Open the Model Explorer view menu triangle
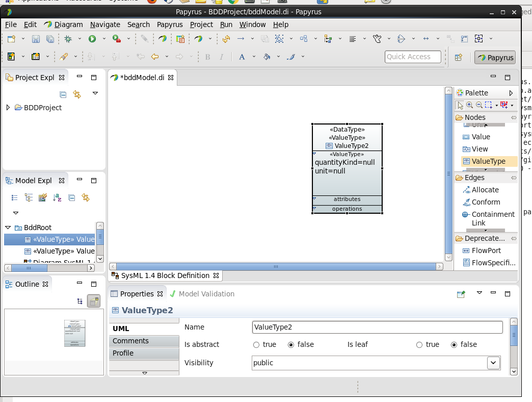This screenshot has width=532, height=402. [x=16, y=213]
